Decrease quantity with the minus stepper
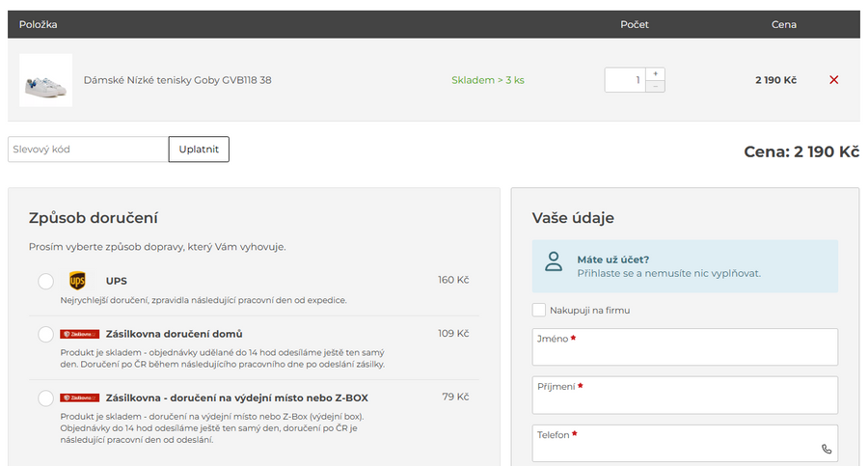 tap(655, 87)
